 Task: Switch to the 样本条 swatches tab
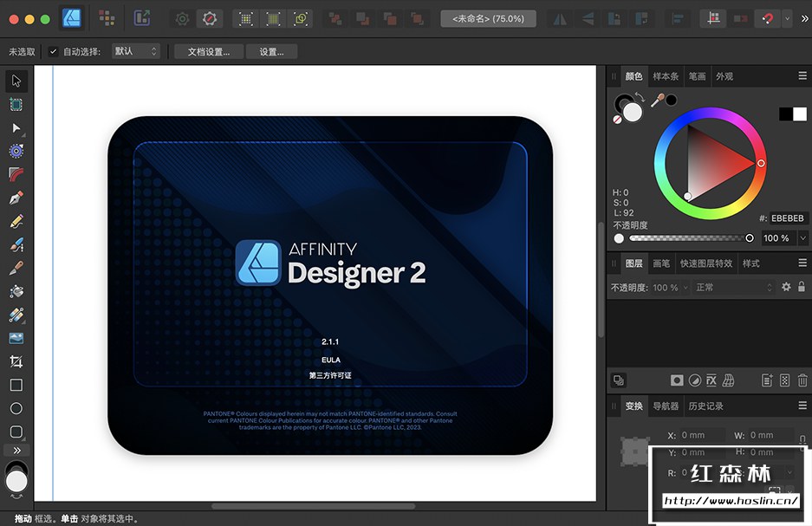tap(666, 76)
